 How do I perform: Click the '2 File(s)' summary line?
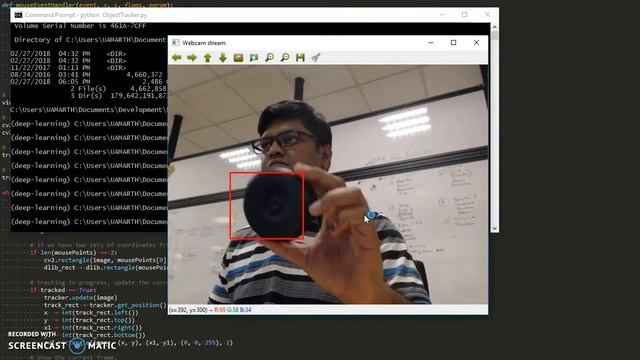click(x=118, y=89)
